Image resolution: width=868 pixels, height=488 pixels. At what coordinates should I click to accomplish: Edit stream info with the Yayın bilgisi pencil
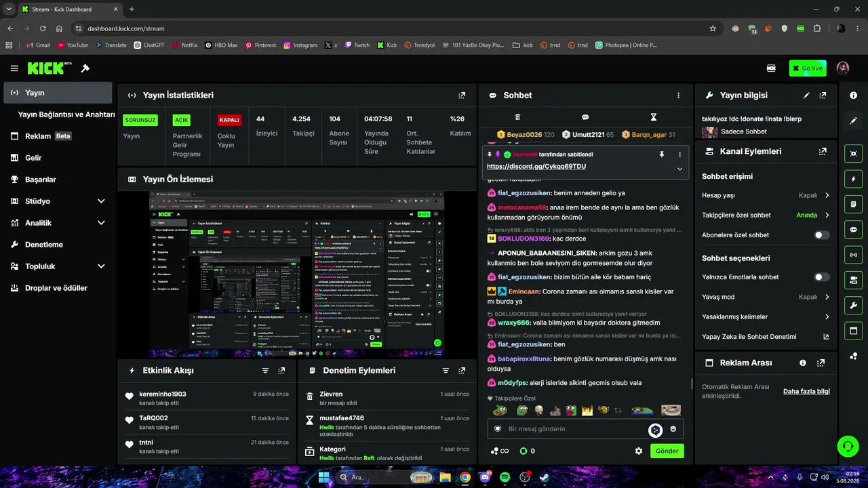(x=806, y=96)
